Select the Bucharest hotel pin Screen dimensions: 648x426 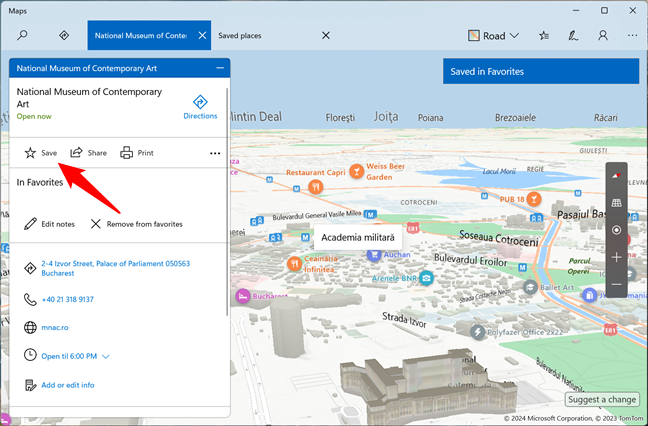click(x=243, y=296)
